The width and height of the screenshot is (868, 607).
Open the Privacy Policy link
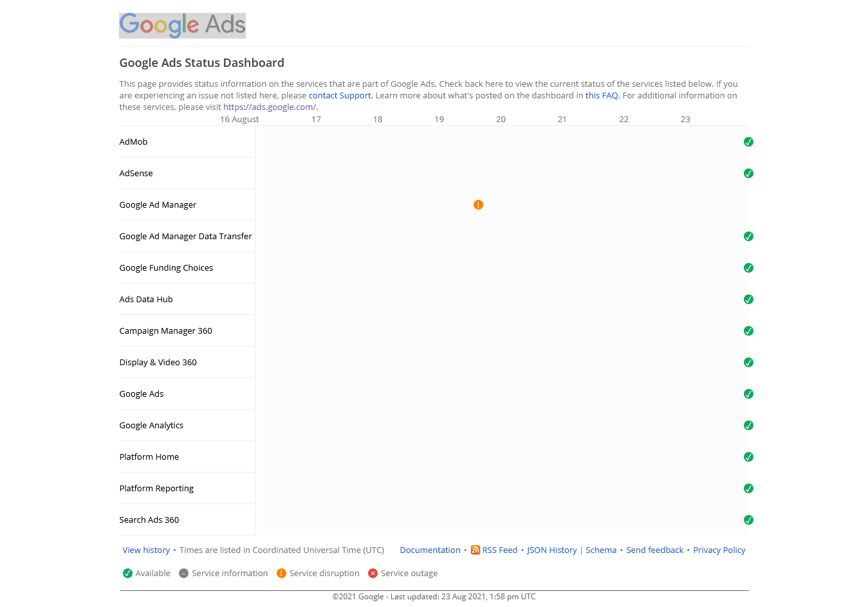(x=719, y=550)
